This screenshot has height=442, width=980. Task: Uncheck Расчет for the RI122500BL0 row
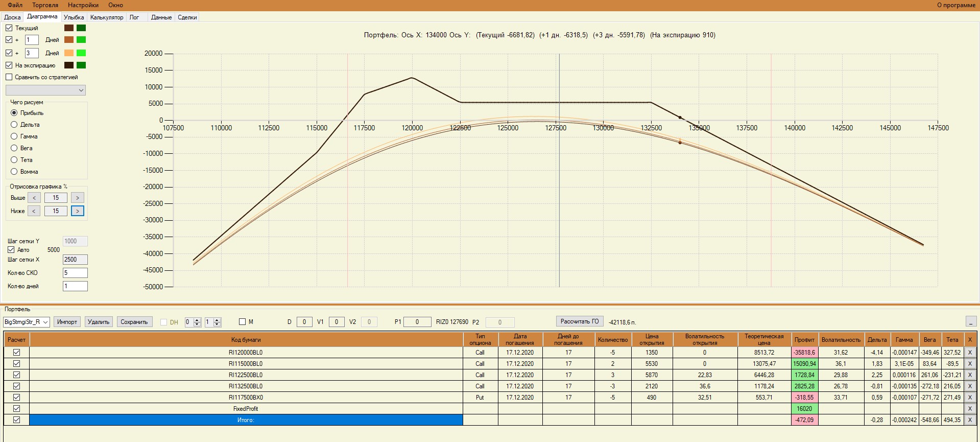(17, 375)
